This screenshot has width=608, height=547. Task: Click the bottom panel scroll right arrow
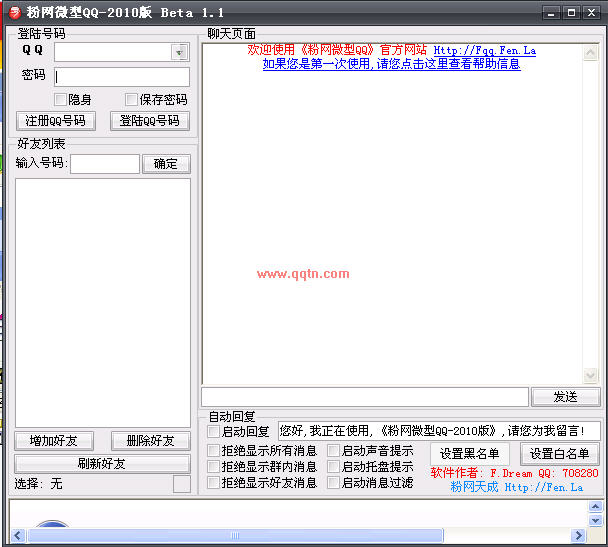(x=578, y=536)
